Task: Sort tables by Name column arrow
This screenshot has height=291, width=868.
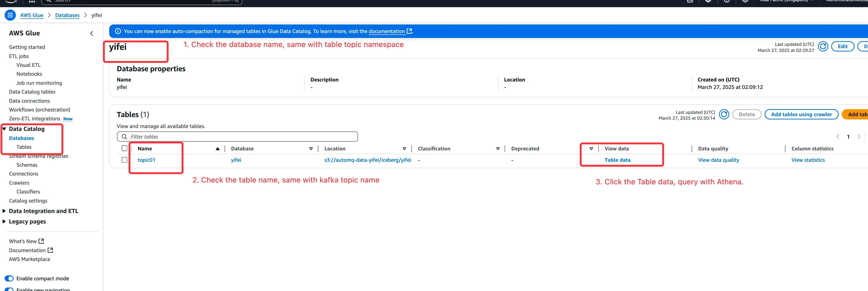Action: click(x=217, y=149)
